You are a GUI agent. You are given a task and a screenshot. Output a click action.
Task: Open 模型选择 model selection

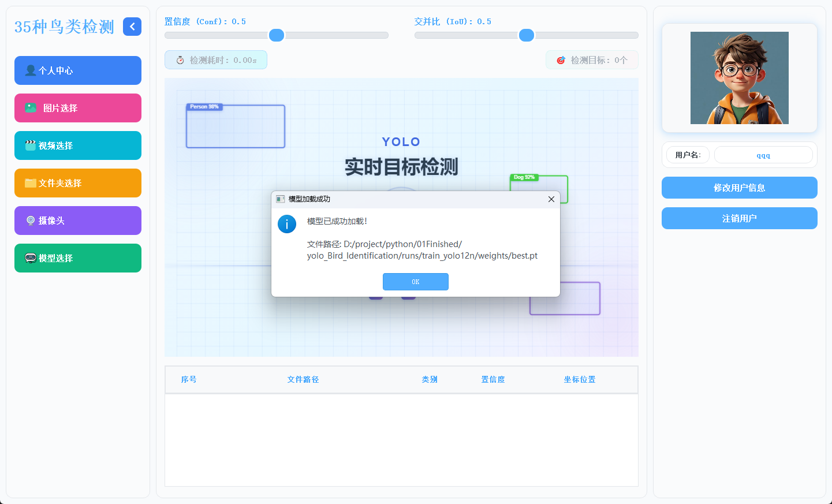[x=78, y=258]
